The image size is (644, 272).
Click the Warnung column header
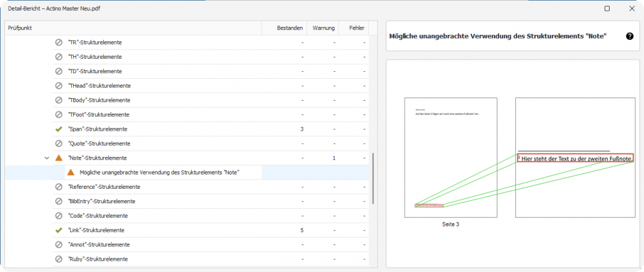(x=324, y=28)
